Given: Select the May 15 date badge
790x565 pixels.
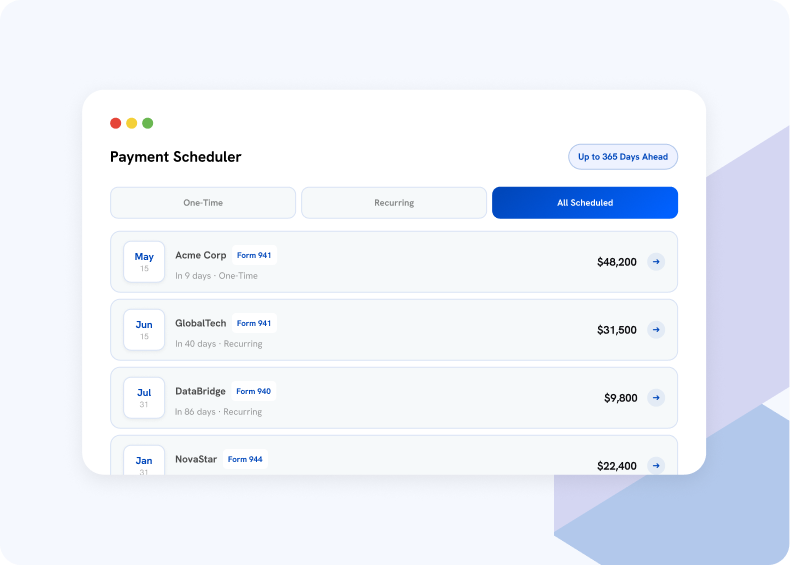Looking at the screenshot, I should 144,262.
